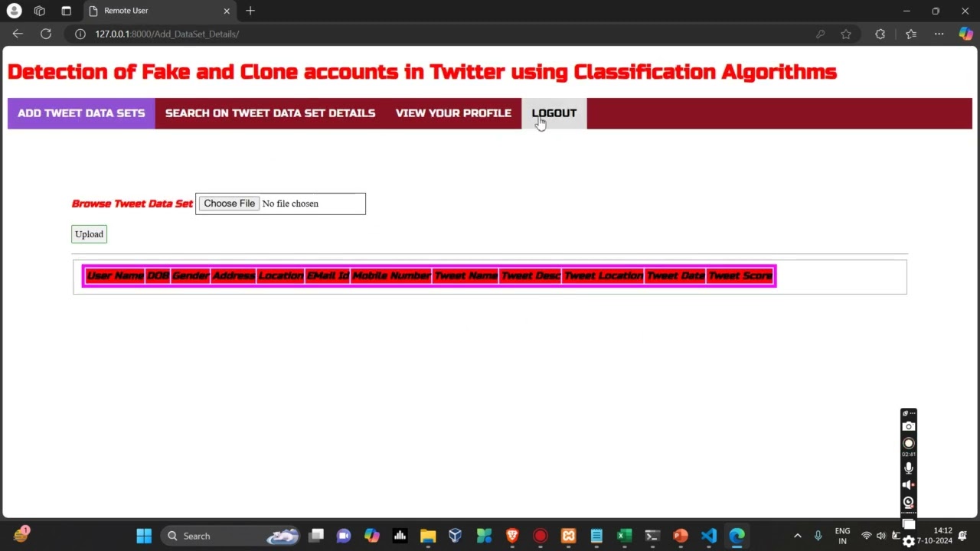Open the Copilot sidebar icon
This screenshot has height=551, width=980.
966,34
